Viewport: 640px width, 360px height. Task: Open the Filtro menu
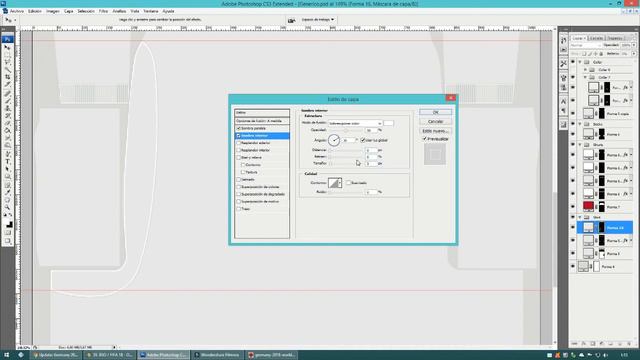[103, 11]
